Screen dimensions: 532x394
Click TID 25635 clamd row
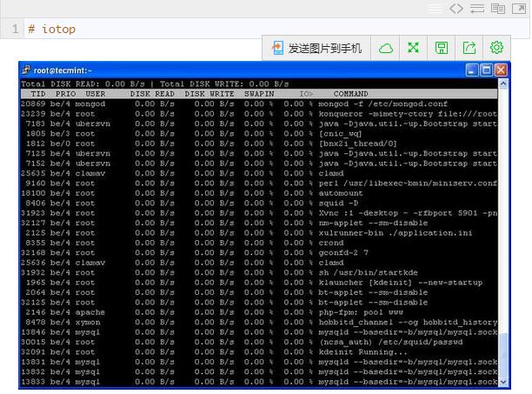259,173
